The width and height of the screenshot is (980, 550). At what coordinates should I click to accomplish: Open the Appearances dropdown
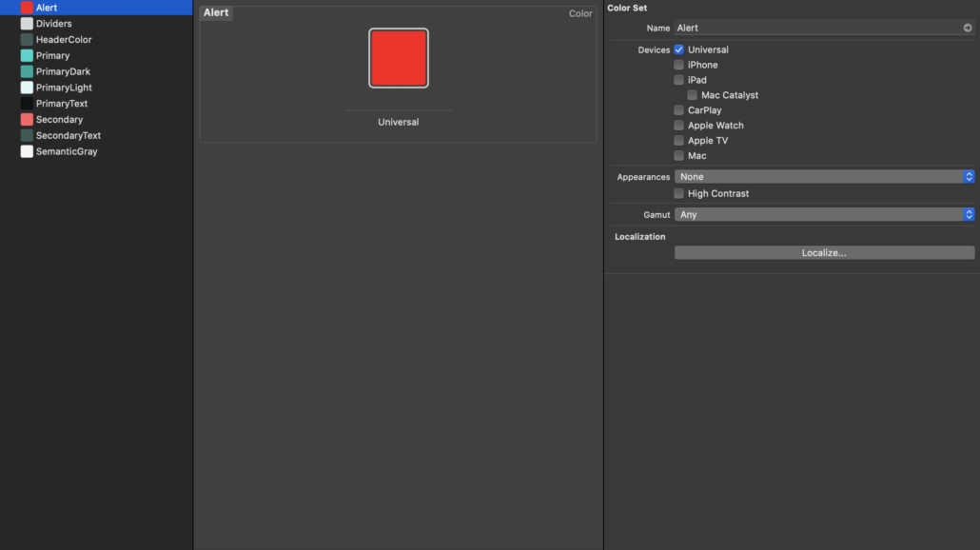[824, 177]
